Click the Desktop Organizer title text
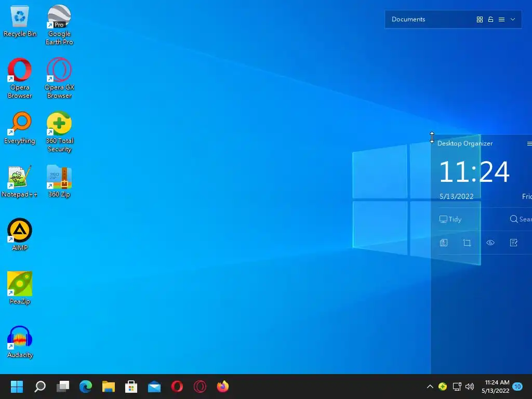The image size is (532, 399). 465,143
